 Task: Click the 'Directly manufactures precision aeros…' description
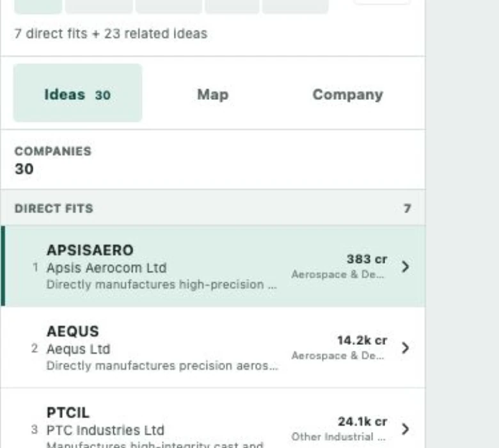pos(162,366)
